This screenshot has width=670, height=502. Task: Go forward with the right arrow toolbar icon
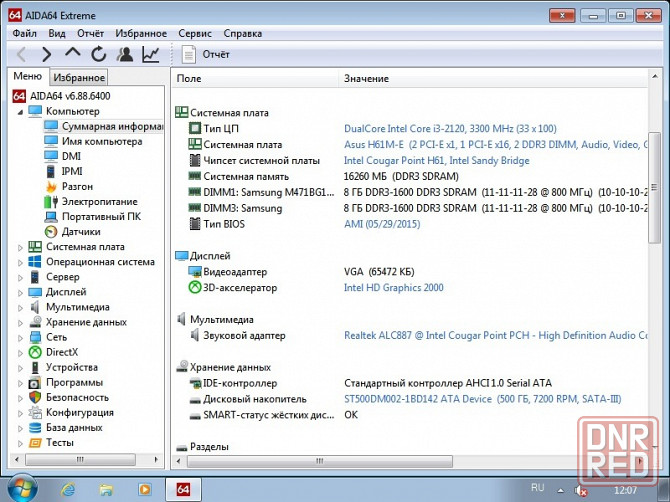(47, 54)
